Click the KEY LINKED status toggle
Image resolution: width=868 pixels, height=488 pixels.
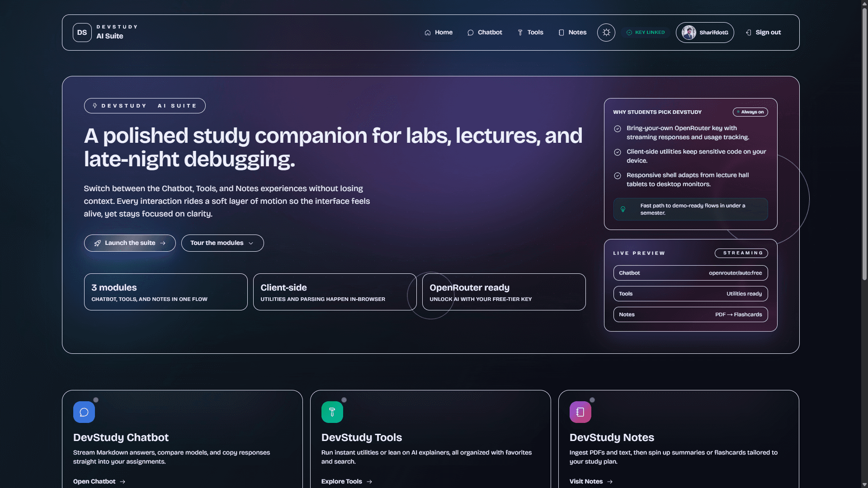(646, 32)
